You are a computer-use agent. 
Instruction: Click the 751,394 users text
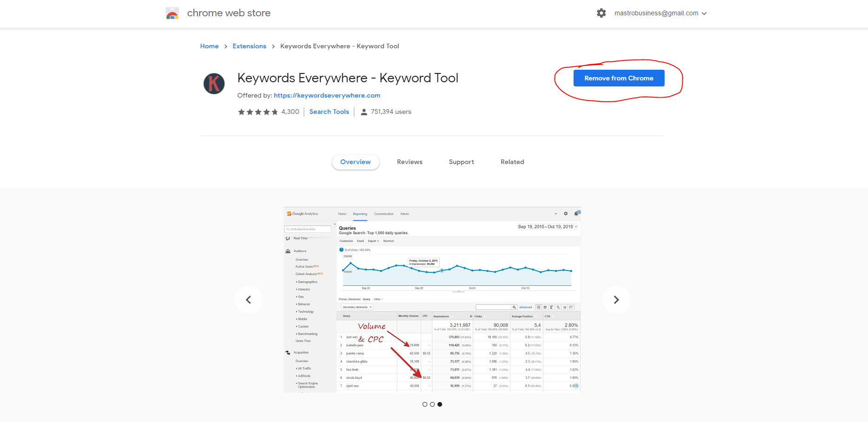tap(391, 112)
